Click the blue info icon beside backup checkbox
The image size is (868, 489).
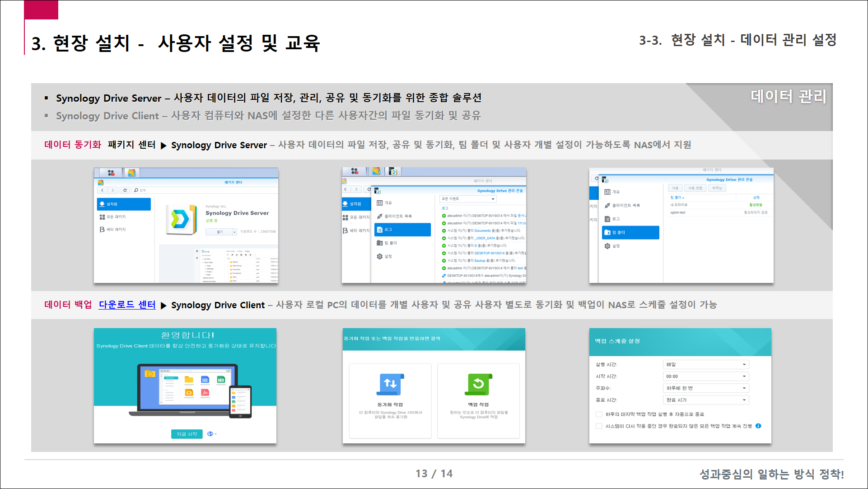coord(758,426)
